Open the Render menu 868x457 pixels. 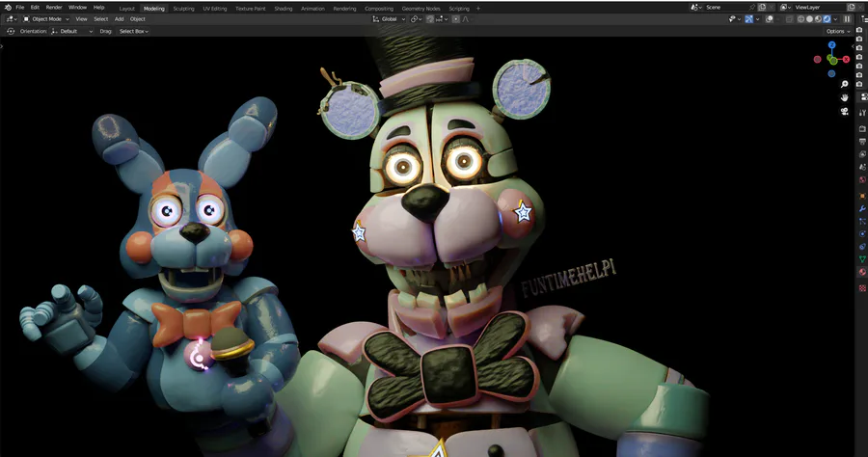[54, 7]
